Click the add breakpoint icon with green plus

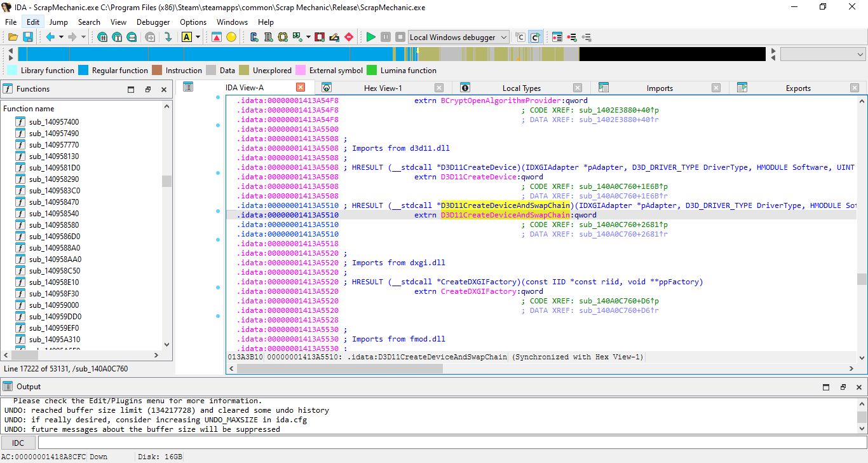[x=572, y=38]
